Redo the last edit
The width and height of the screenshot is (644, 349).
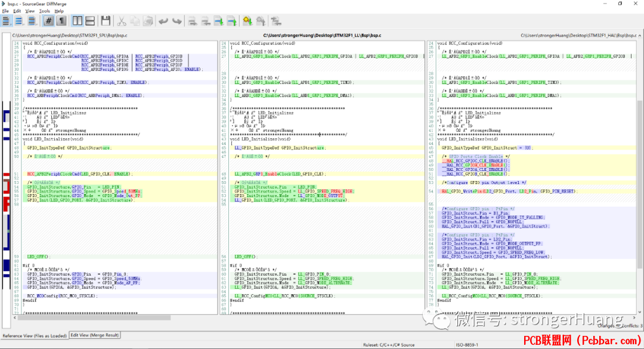(x=177, y=21)
